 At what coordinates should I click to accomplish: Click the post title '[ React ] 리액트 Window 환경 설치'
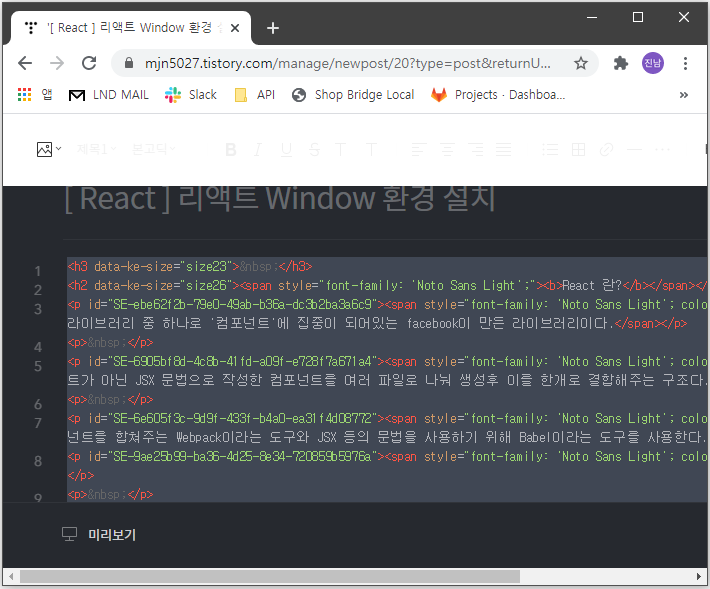click(280, 198)
